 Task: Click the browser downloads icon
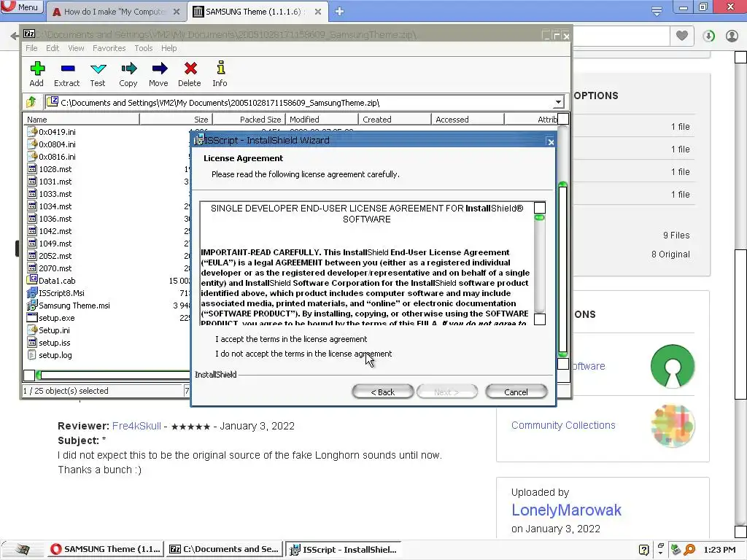tap(708, 36)
